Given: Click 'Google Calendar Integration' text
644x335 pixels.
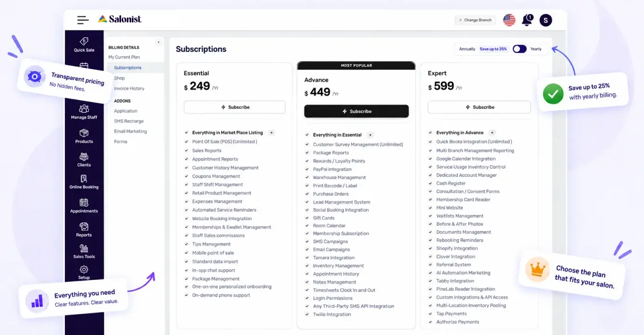Looking at the screenshot, I should (x=466, y=159).
